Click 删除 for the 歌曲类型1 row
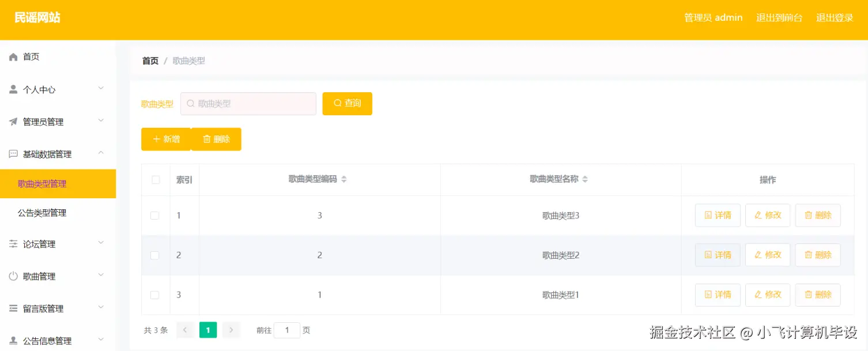The height and width of the screenshot is (351, 868). (x=818, y=295)
